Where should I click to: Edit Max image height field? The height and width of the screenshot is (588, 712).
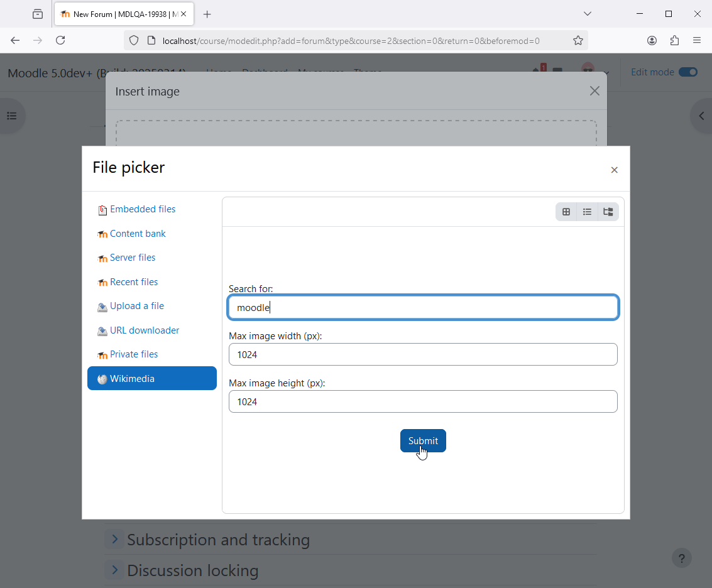pos(423,401)
